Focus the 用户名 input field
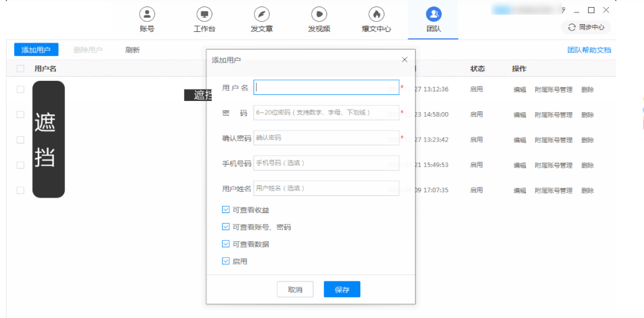This screenshot has height=318, width=644. point(326,87)
